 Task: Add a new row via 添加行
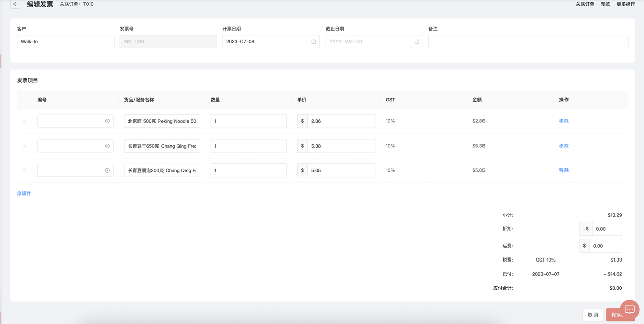24,193
